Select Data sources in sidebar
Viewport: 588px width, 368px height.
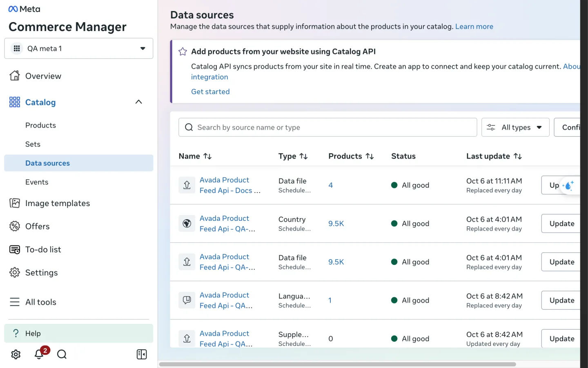pos(79,163)
